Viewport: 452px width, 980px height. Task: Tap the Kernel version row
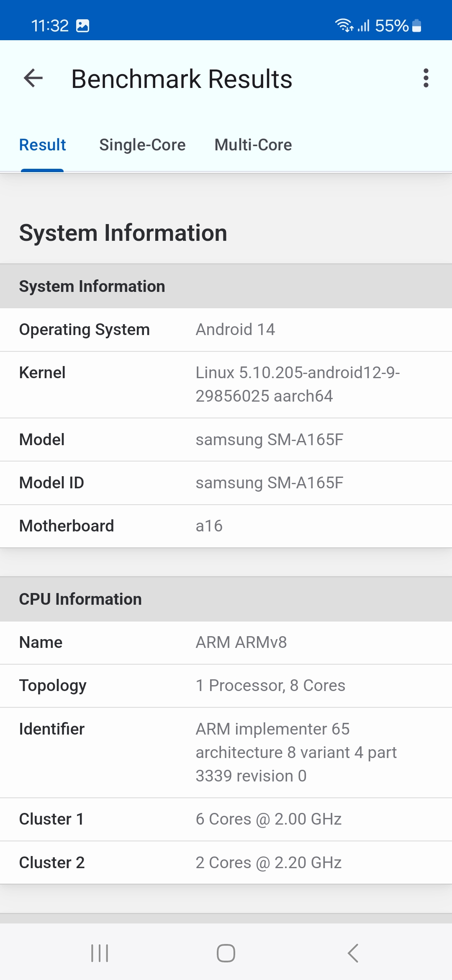point(226,384)
